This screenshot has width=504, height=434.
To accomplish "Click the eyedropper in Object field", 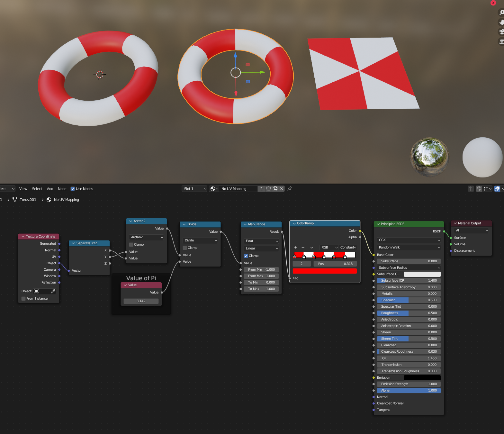I will [53, 291].
